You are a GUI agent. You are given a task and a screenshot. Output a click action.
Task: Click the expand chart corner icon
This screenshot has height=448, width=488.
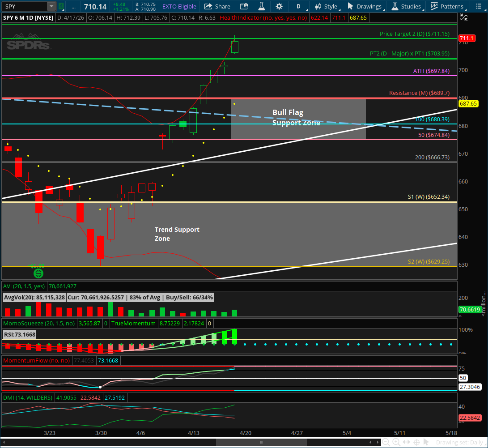464,18
